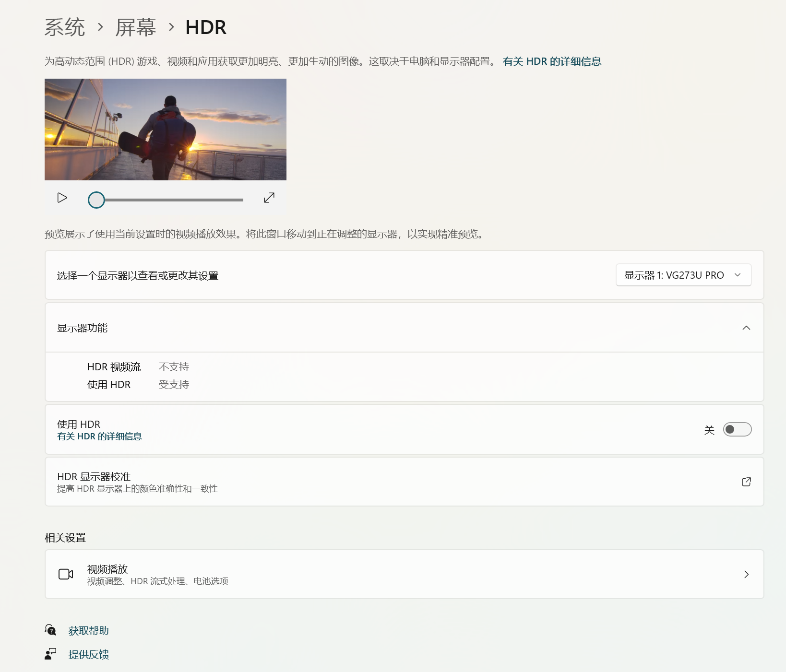Image resolution: width=786 pixels, height=672 pixels.
Task: Click the sunset preview video thumbnail
Action: [x=165, y=130]
